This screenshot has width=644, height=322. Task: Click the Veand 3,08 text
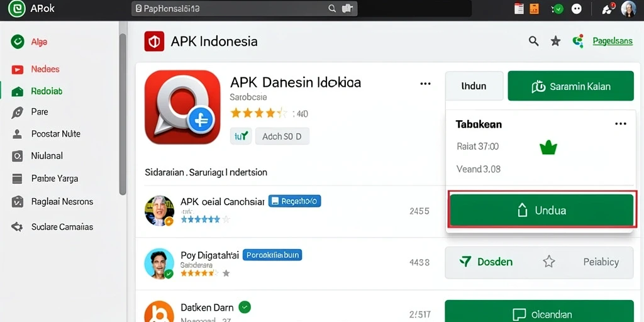coord(479,169)
